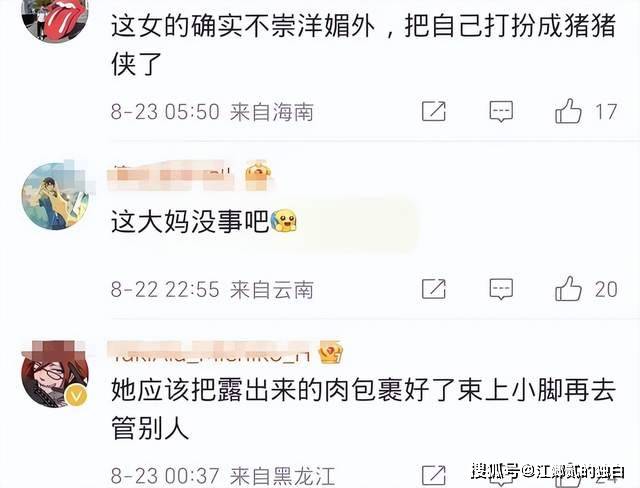The width and height of the screenshot is (640, 488).
Task: Tap the blurred username of Heilongjiang commenter
Action: 210,353
